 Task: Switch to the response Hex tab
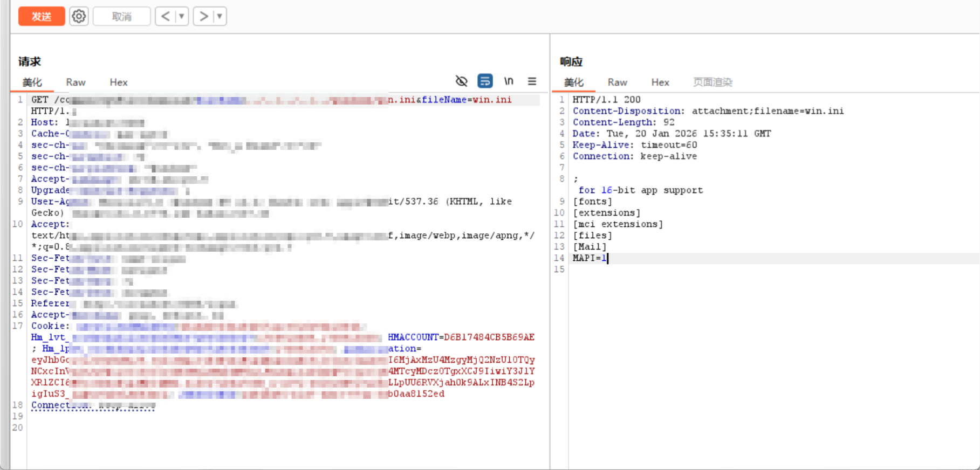[x=660, y=82]
